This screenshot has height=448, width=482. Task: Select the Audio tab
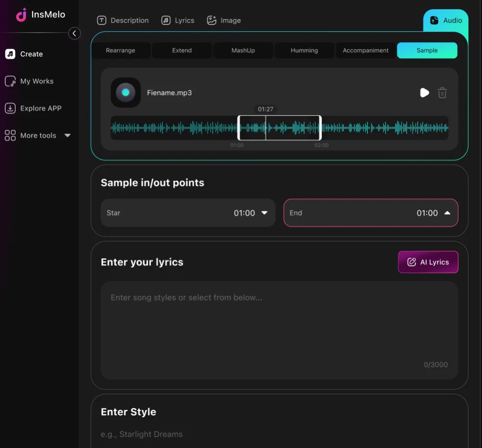pos(446,20)
